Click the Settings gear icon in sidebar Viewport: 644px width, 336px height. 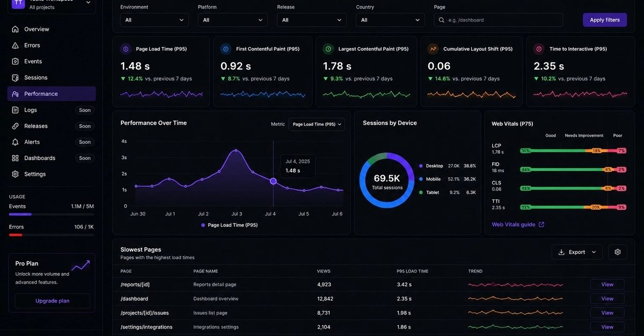point(15,174)
